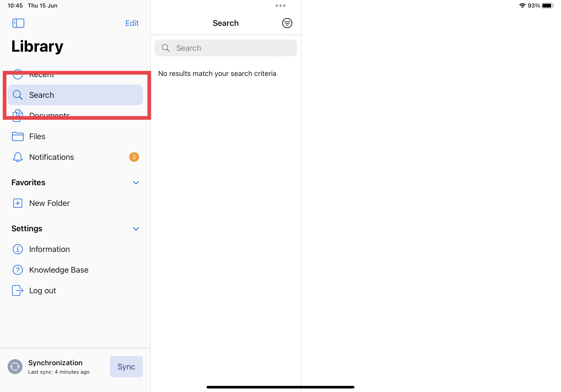Viewport: 561px width, 392px height.
Task: Click the New Folder plus icon
Action: [18, 203]
